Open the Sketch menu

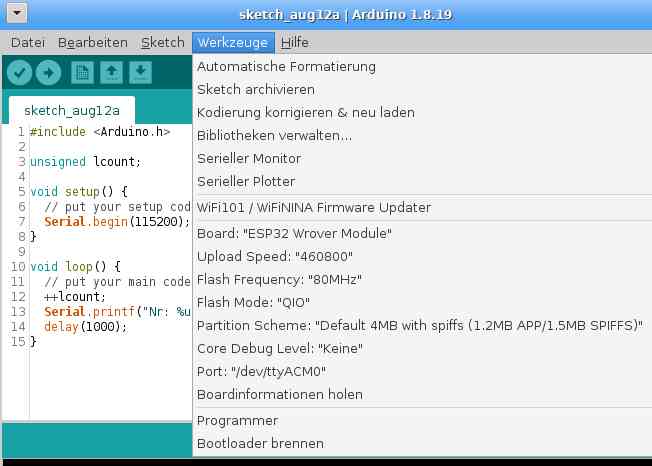[163, 42]
